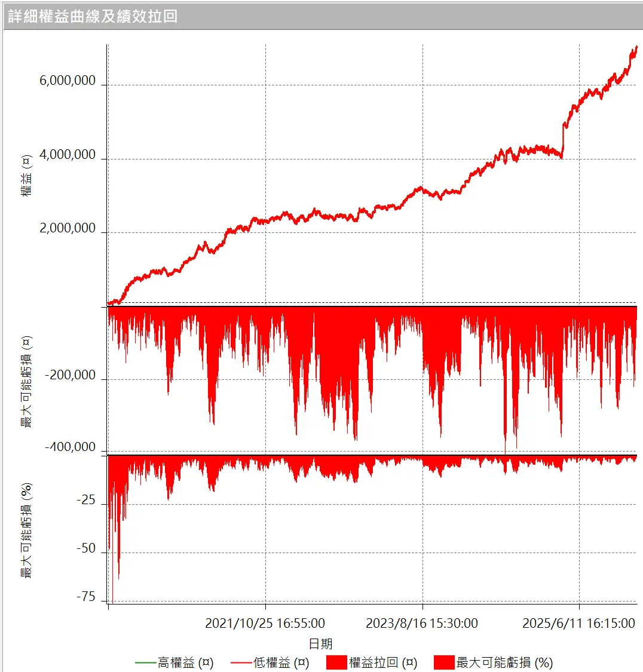
Task: Click the 6,000,000 equity axis tick label
Action: tap(68, 81)
